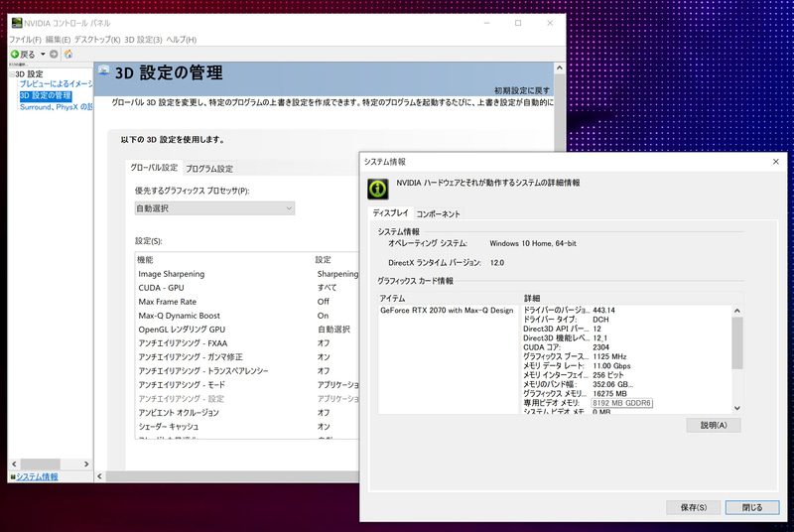
Task: Select アンチエイリアシング - モード row
Action: [x=247, y=385]
